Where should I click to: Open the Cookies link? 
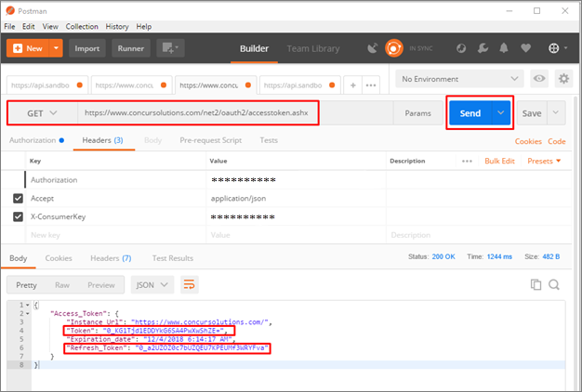[x=528, y=141]
